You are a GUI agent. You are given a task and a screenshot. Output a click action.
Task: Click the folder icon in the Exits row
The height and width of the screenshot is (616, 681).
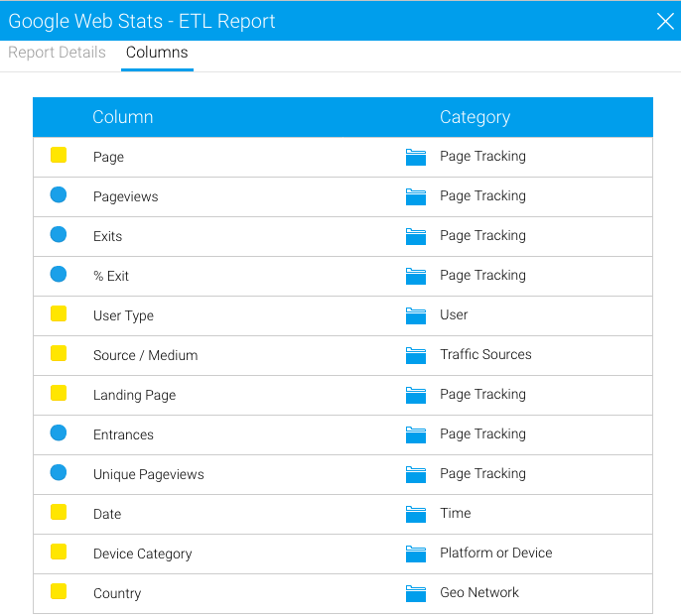click(x=416, y=237)
